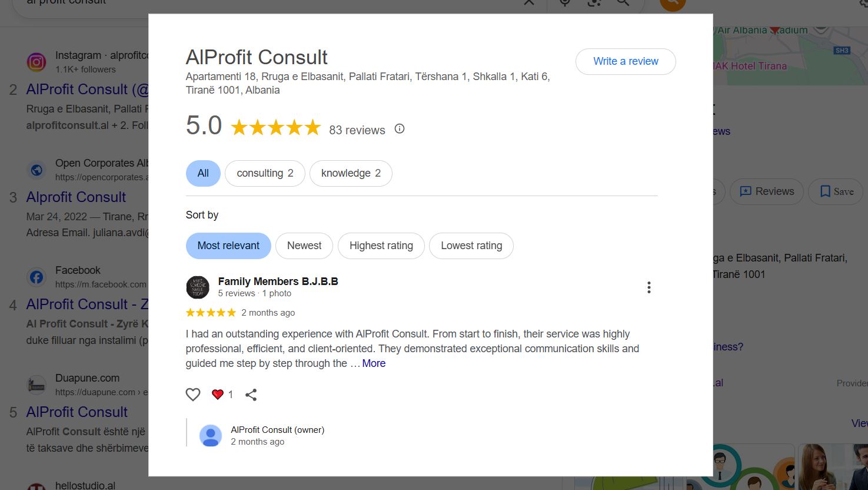This screenshot has height=490, width=868.
Task: Sort reviews by Most relevant
Action: [228, 246]
